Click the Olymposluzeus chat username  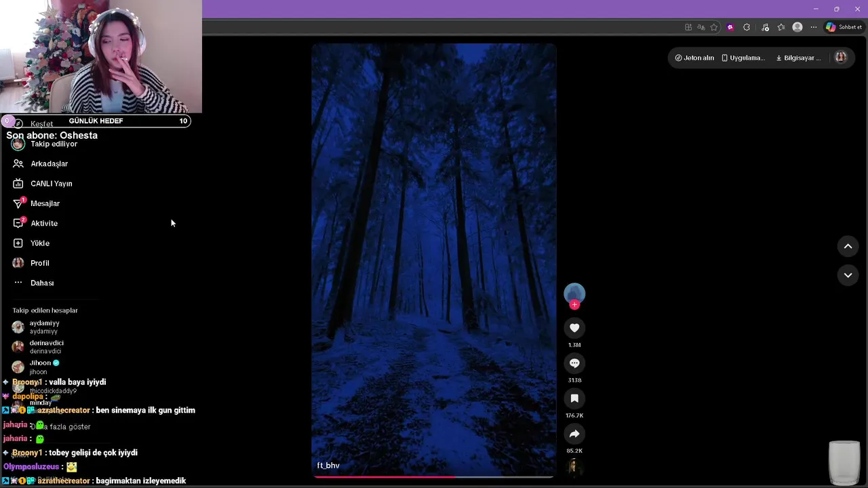pyautogui.click(x=31, y=467)
